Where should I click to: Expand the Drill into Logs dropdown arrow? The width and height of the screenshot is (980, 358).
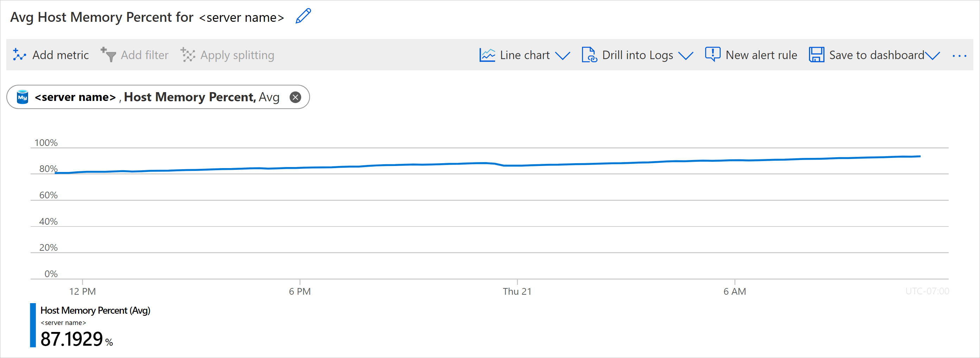685,56
